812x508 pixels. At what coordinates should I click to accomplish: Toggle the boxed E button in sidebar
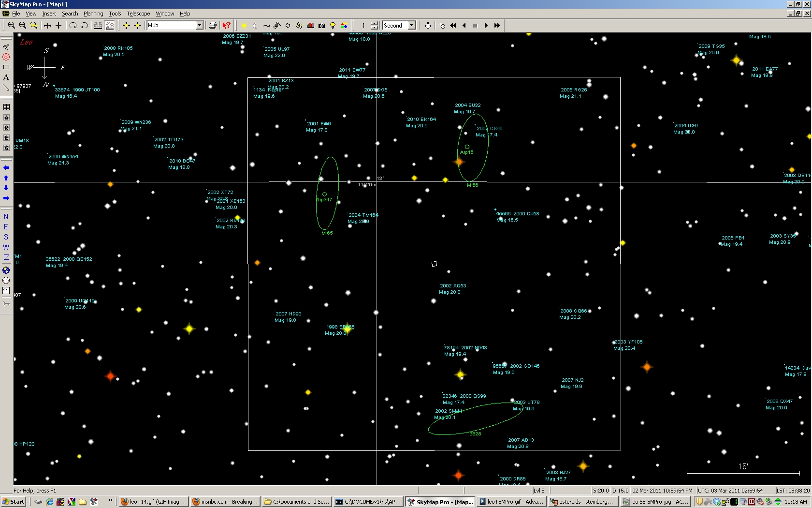(x=6, y=138)
